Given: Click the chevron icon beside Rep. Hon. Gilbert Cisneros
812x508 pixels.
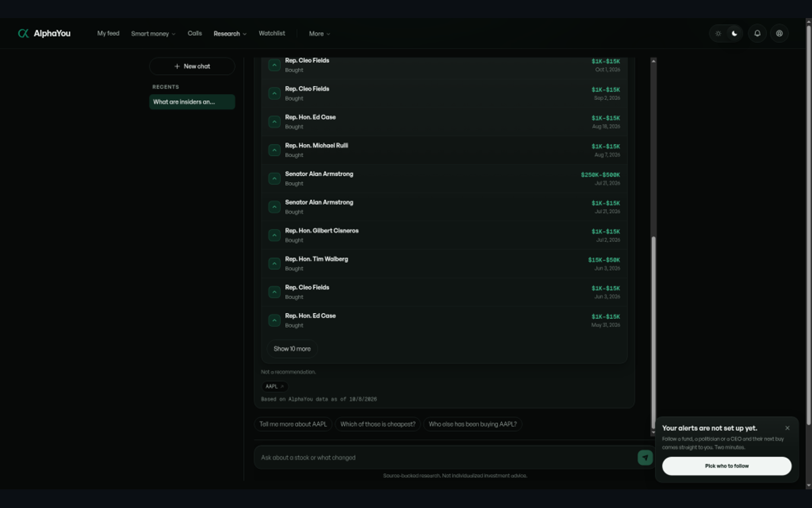Looking at the screenshot, I should 274,235.
